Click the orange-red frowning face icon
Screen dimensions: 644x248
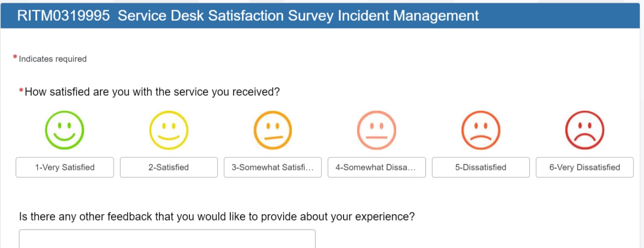(x=481, y=130)
